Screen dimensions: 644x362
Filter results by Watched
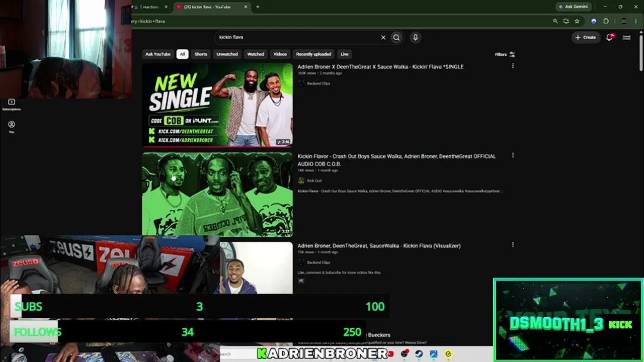[256, 54]
